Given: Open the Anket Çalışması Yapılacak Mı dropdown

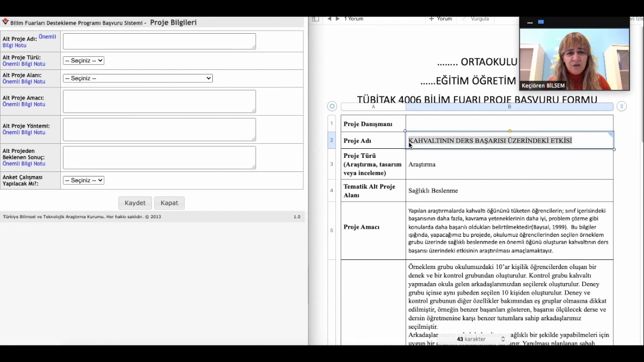Looking at the screenshot, I should click(84, 180).
